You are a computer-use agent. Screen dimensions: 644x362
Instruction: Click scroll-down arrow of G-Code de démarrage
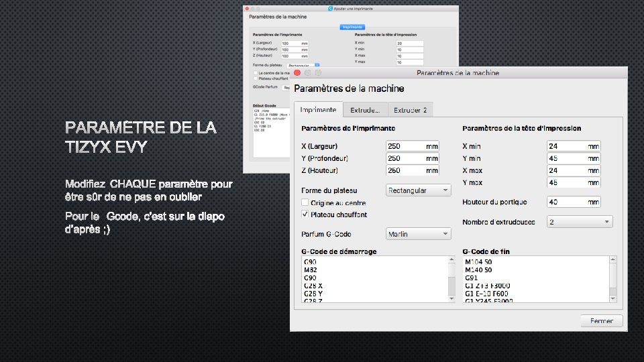point(451,299)
